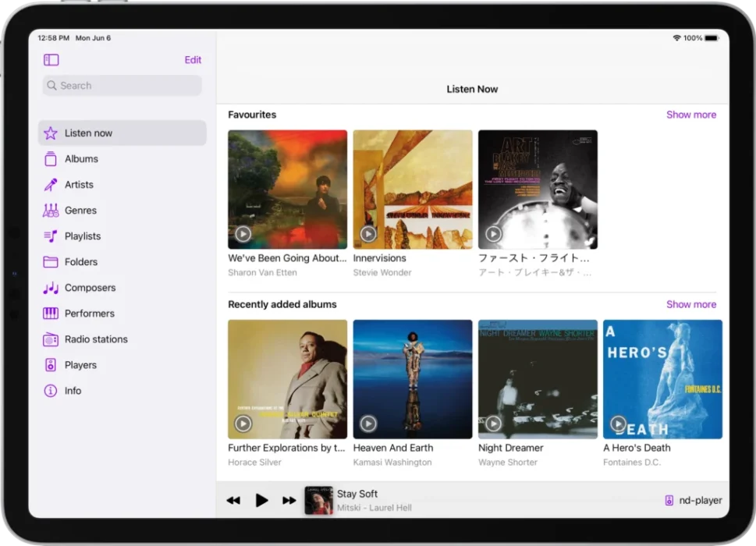This screenshot has height=546, width=756.
Task: Click the Genres guitars icon
Action: pos(50,210)
